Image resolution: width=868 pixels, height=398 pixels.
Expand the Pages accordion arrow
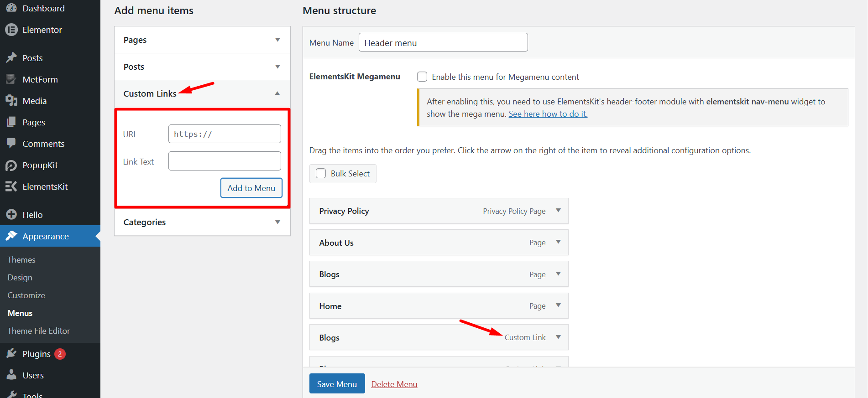tap(277, 40)
